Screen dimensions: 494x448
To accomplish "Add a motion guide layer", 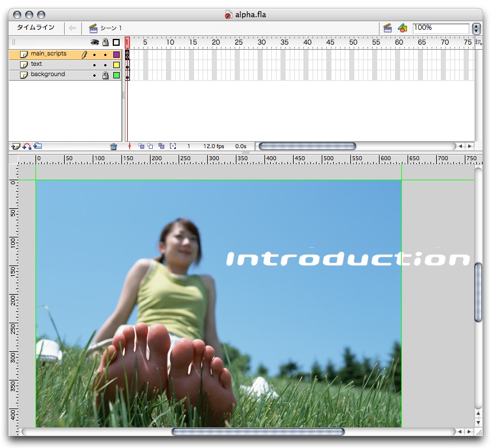I will pos(27,146).
